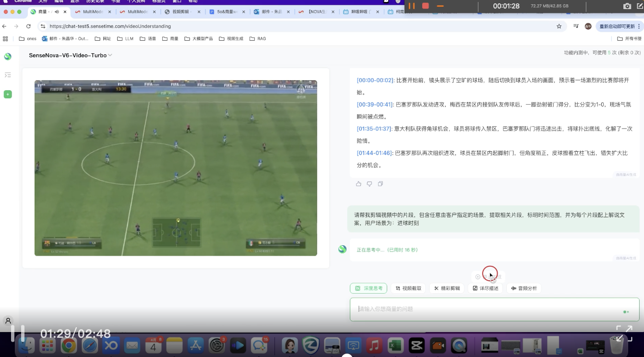644x357 pixels.
Task: Open Safari from the Dock
Action: click(90, 345)
